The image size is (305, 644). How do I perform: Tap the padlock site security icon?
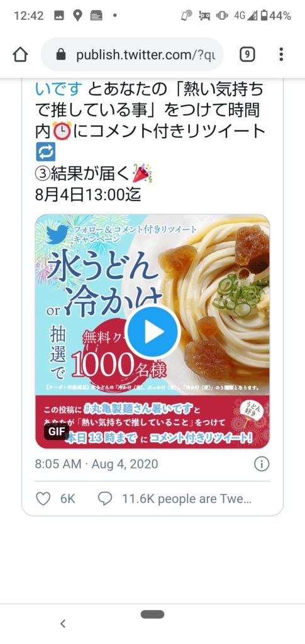pyautogui.click(x=61, y=54)
